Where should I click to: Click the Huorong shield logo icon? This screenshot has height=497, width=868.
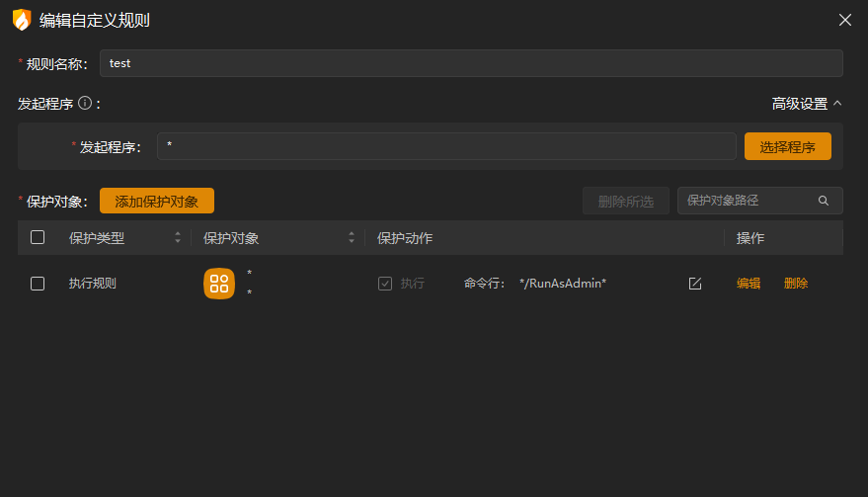[x=22, y=20]
